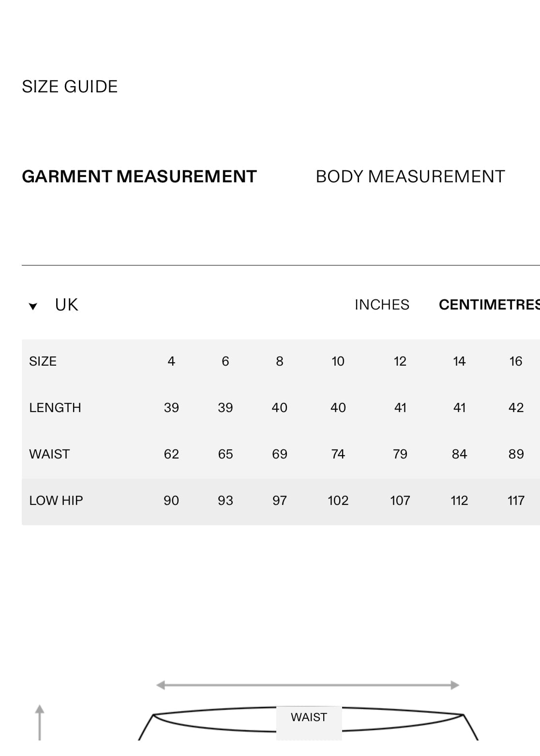Select the UK size region label
The image size is (540, 756).
(66, 305)
